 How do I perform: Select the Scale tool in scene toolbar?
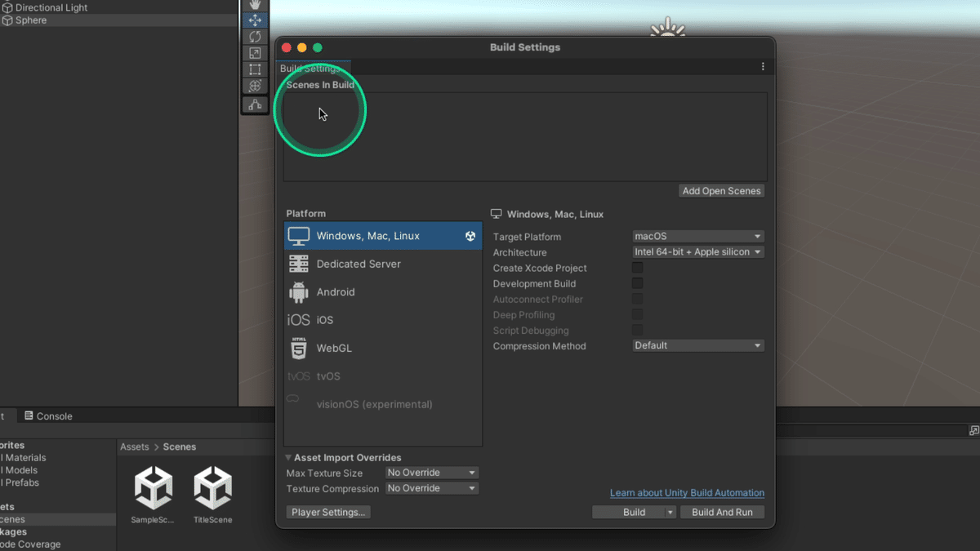point(255,53)
